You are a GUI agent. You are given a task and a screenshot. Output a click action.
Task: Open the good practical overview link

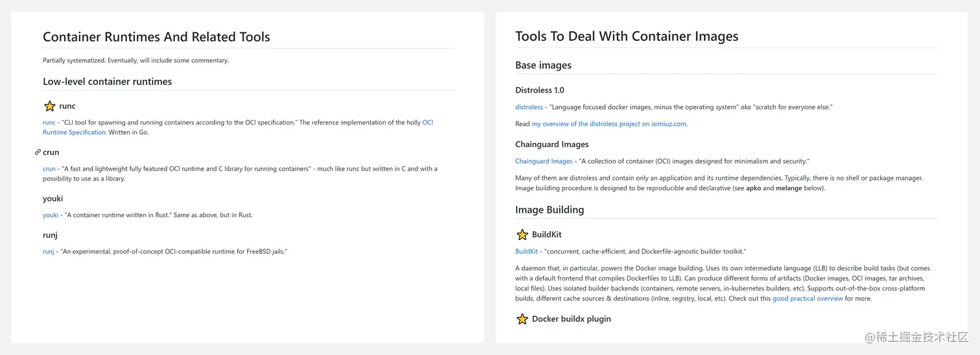click(x=808, y=299)
